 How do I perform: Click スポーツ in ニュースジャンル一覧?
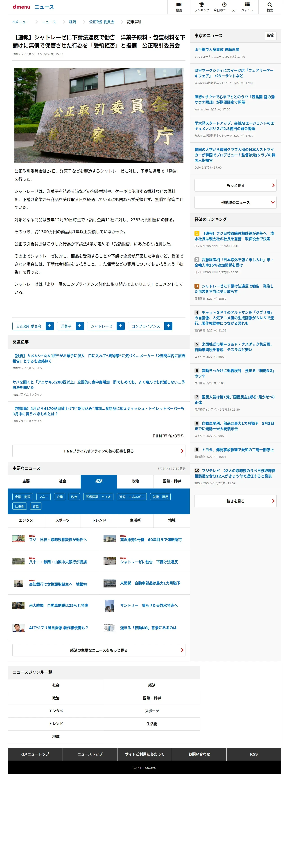click(x=152, y=711)
